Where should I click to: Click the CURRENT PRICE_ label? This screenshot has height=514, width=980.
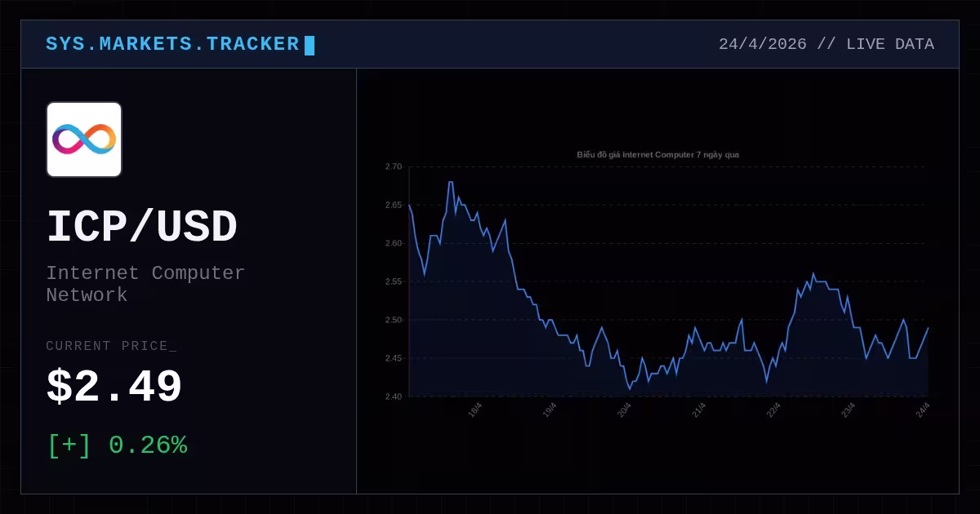pyautogui.click(x=111, y=346)
